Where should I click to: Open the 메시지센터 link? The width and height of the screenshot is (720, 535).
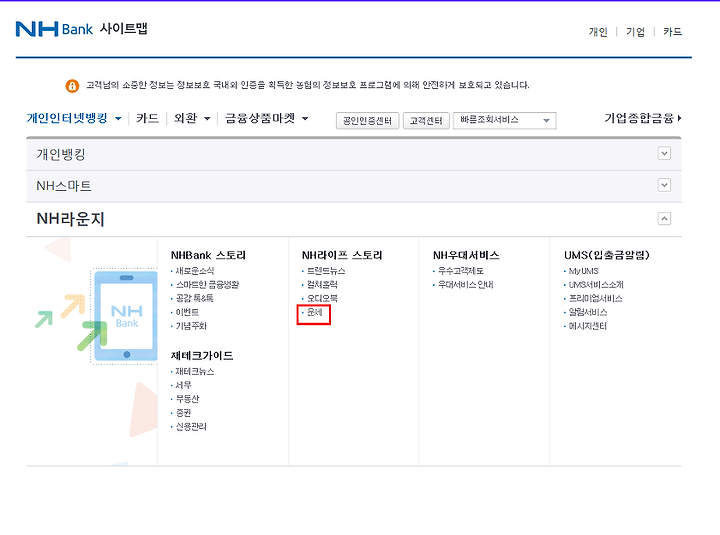click(588, 326)
